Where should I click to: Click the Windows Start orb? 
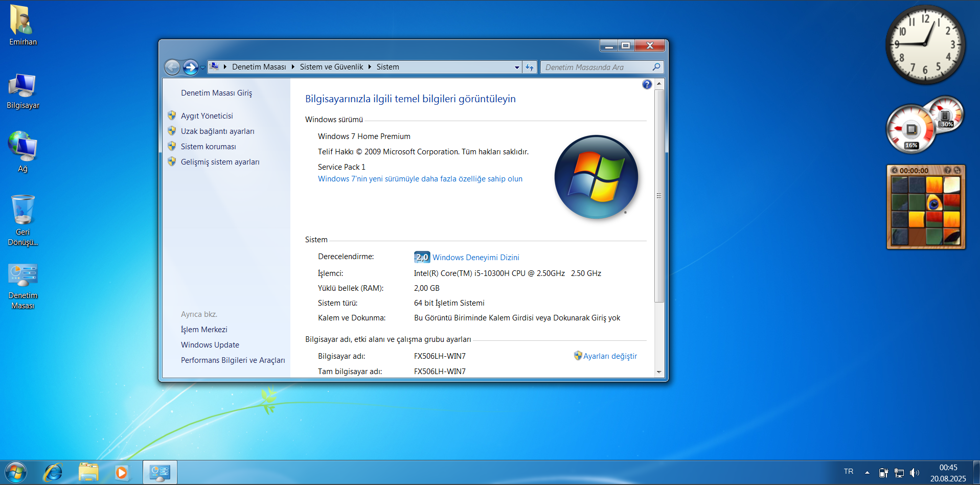pyautogui.click(x=15, y=472)
